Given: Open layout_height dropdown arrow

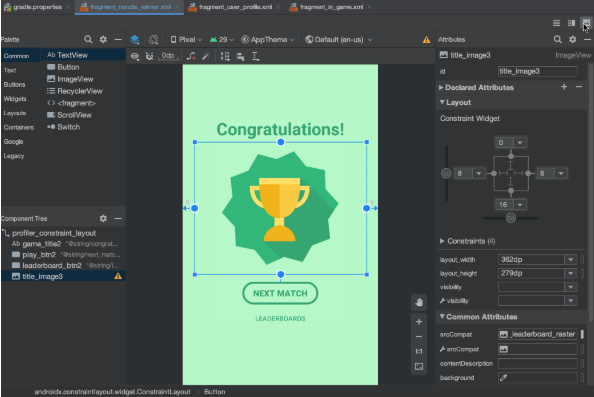Looking at the screenshot, I should [571, 273].
